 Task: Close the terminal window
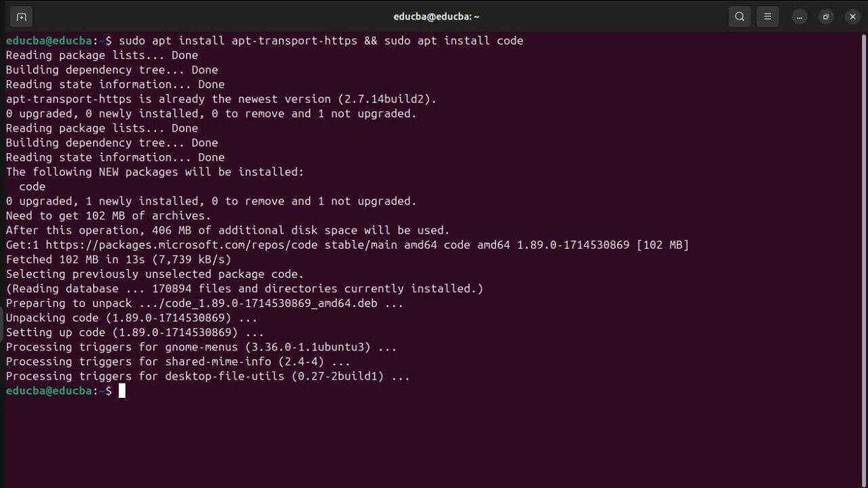click(x=852, y=16)
